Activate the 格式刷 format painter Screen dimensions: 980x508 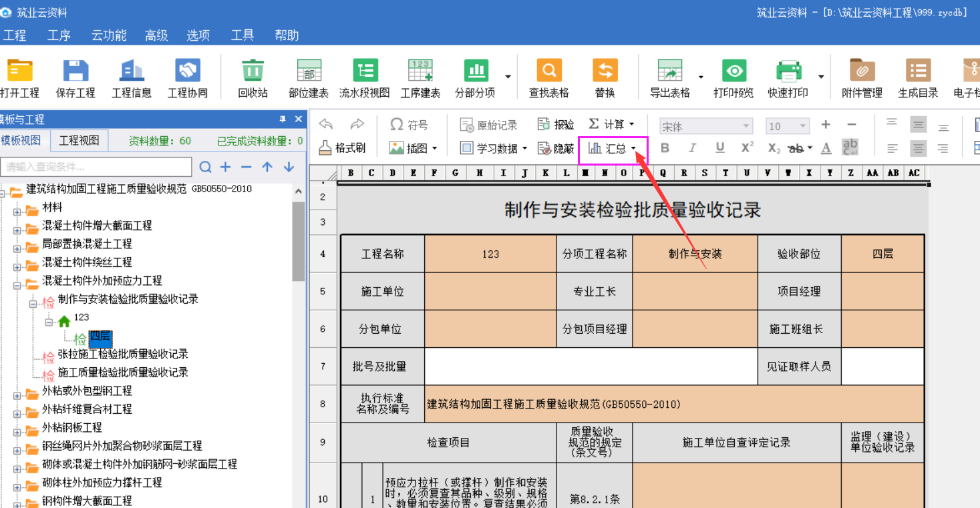pyautogui.click(x=342, y=148)
